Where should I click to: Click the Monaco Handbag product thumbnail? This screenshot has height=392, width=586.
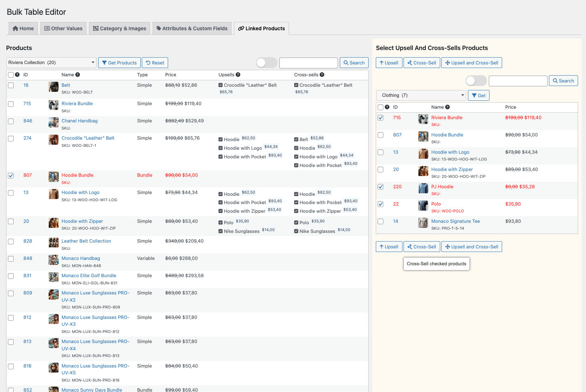[x=53, y=260]
